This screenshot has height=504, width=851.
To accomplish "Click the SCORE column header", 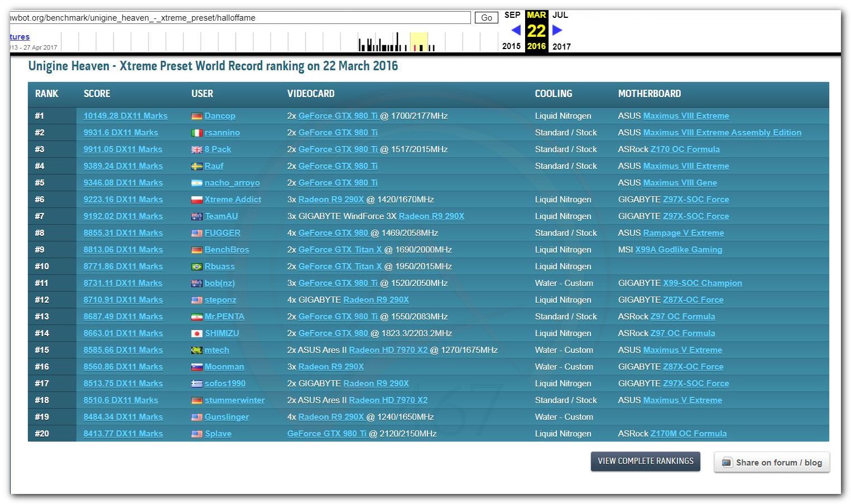I will (97, 94).
